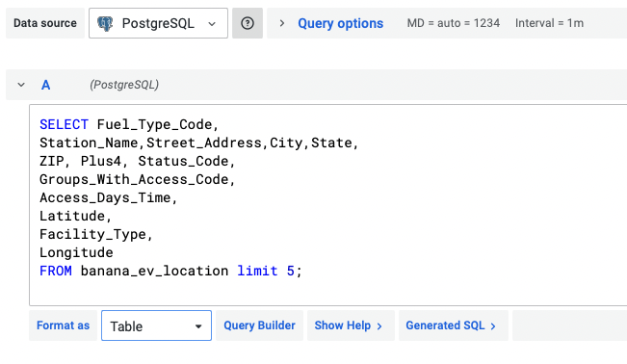Image resolution: width=627 pixels, height=364 pixels.
Task: Open the PostgreSQL data source dropdown
Action: (x=158, y=23)
